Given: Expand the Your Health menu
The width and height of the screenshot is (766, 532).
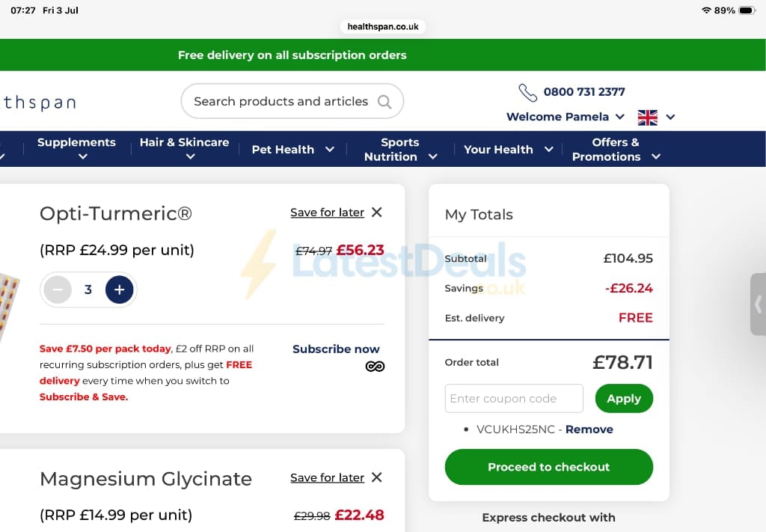Looking at the screenshot, I should coord(508,150).
